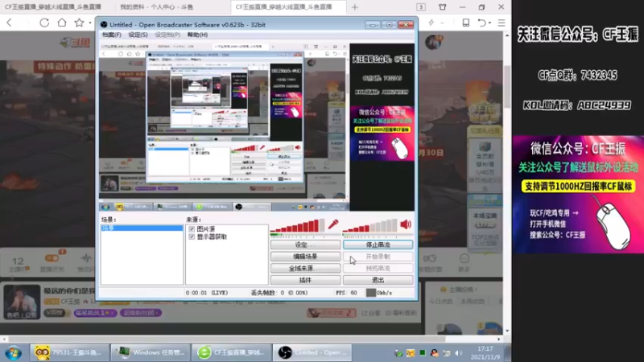Click 编辑场景 button
The image size is (644, 362).
tap(305, 257)
